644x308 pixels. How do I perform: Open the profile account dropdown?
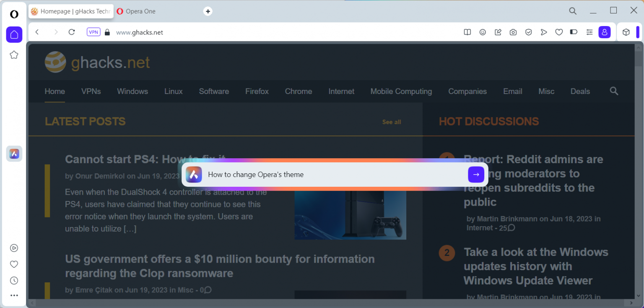(x=605, y=32)
